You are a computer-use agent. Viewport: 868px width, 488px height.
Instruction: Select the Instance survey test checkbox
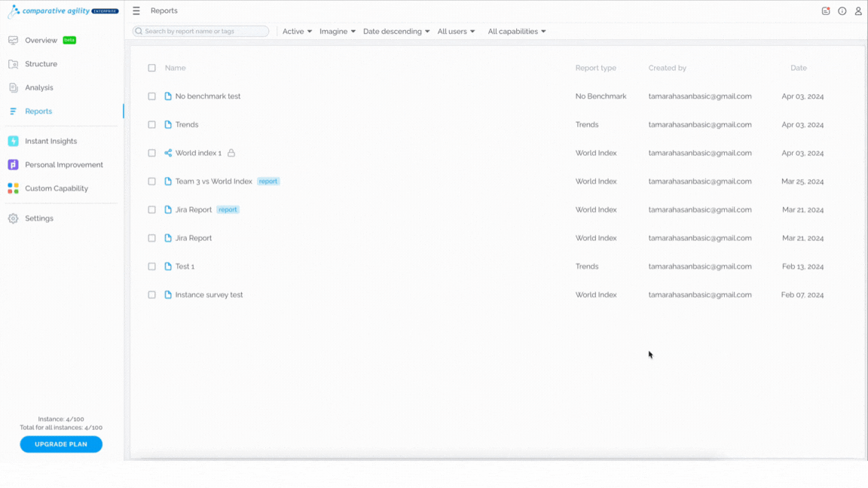151,295
